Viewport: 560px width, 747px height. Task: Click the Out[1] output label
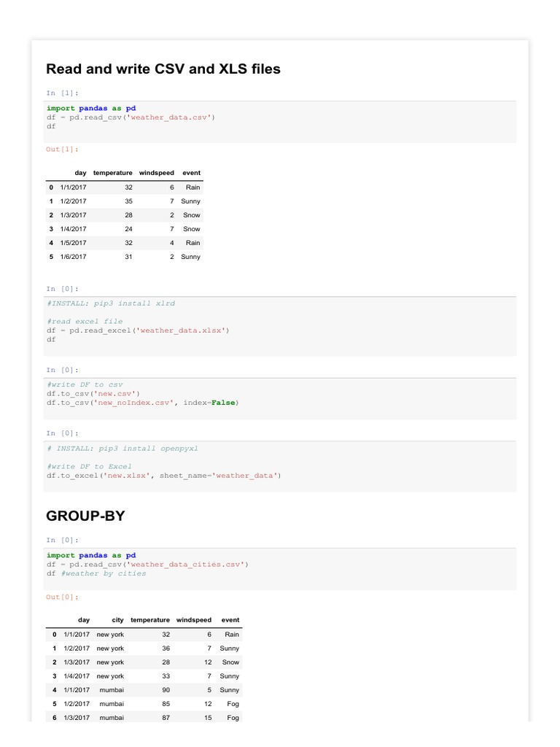[x=62, y=149]
